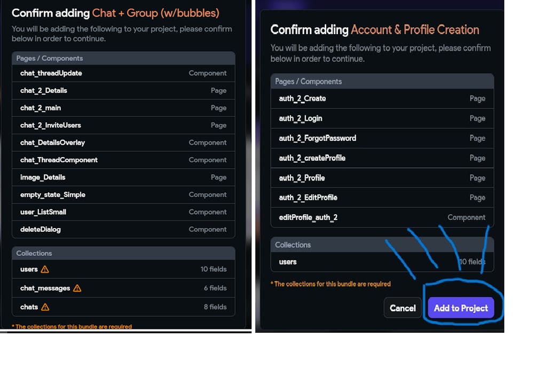This screenshot has height=392, width=534.
Task: Click the Cancel button
Action: (x=403, y=308)
